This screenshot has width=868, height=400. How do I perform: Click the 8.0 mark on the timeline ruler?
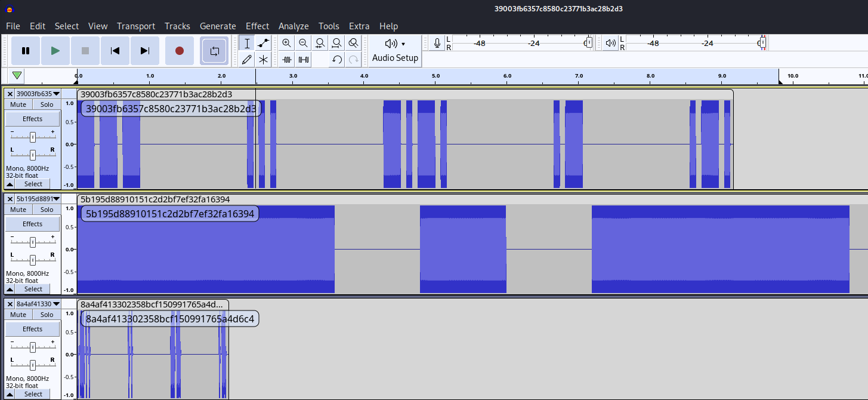pyautogui.click(x=650, y=76)
